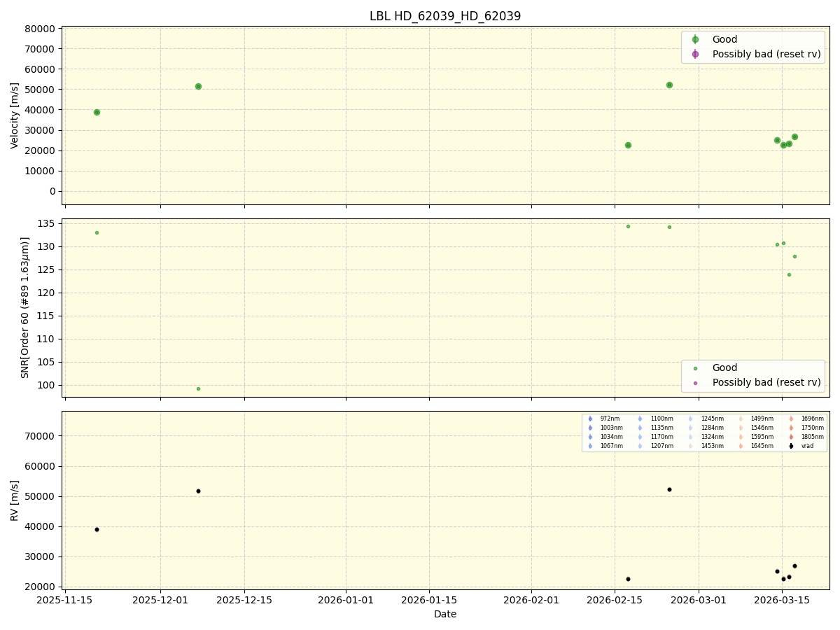Viewport: 840px width, 630px height.
Task: Click Velocity point near 52000 in late February
Action: pos(669,85)
